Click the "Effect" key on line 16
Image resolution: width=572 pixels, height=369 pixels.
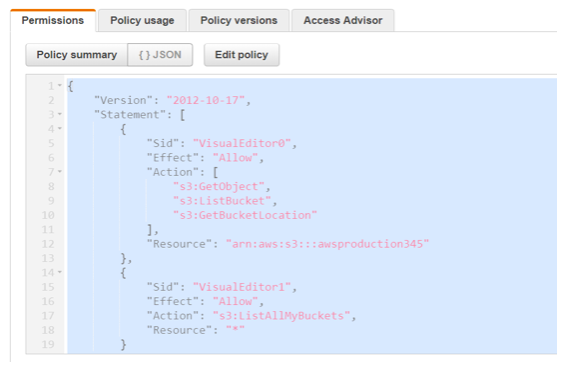[173, 301]
